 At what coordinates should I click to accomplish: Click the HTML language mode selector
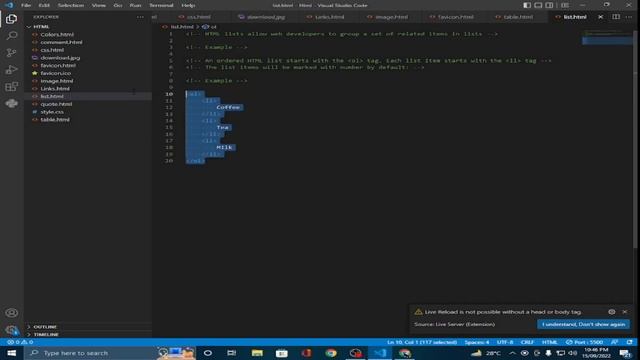click(549, 342)
